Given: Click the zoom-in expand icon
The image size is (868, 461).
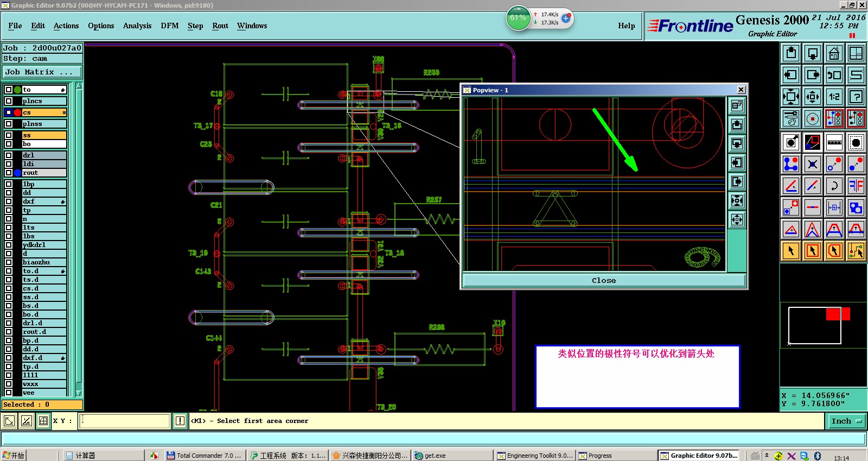Looking at the screenshot, I should click(x=791, y=97).
